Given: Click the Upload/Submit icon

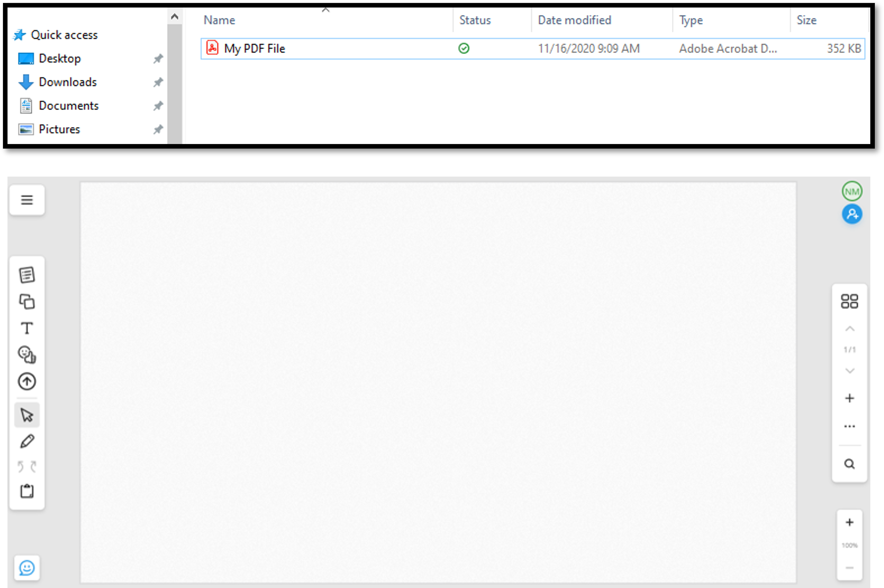Looking at the screenshot, I should point(28,381).
